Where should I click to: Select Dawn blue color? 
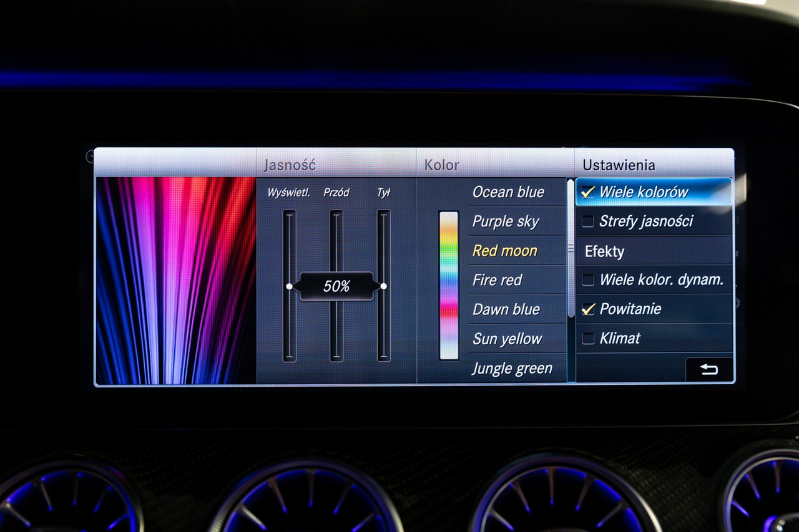tap(517, 309)
